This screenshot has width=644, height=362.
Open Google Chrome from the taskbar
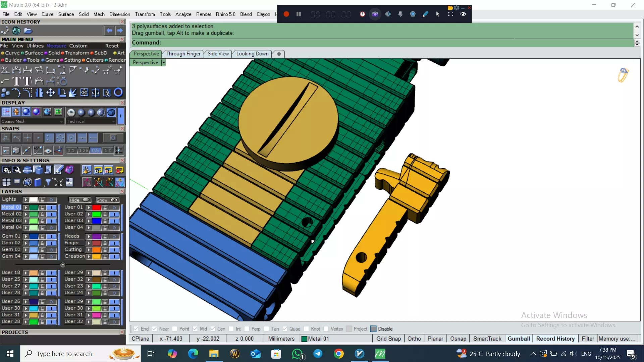[338, 354]
